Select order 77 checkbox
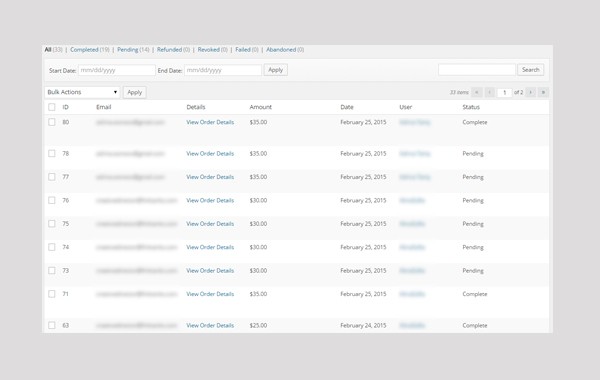The width and height of the screenshot is (600, 380). click(52, 177)
